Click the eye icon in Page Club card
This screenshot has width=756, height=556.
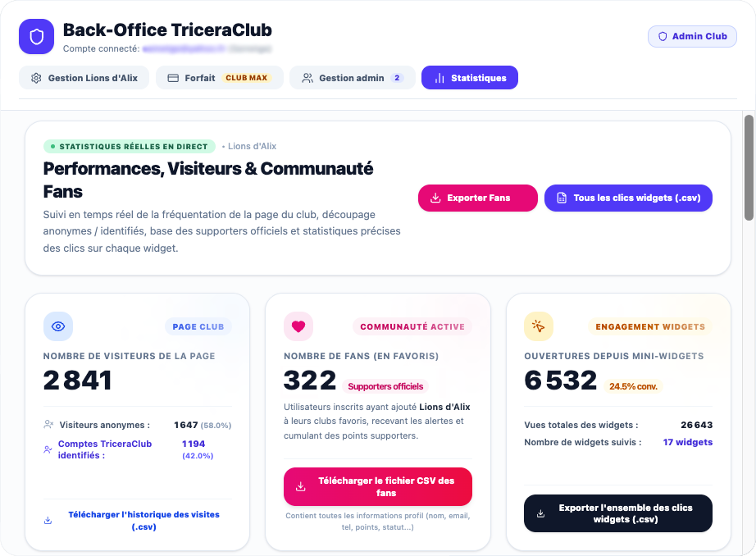(58, 326)
